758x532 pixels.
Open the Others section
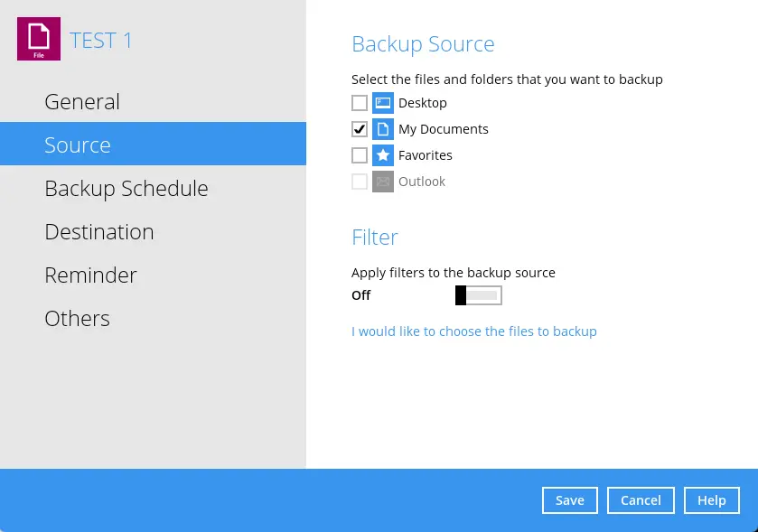click(x=77, y=318)
